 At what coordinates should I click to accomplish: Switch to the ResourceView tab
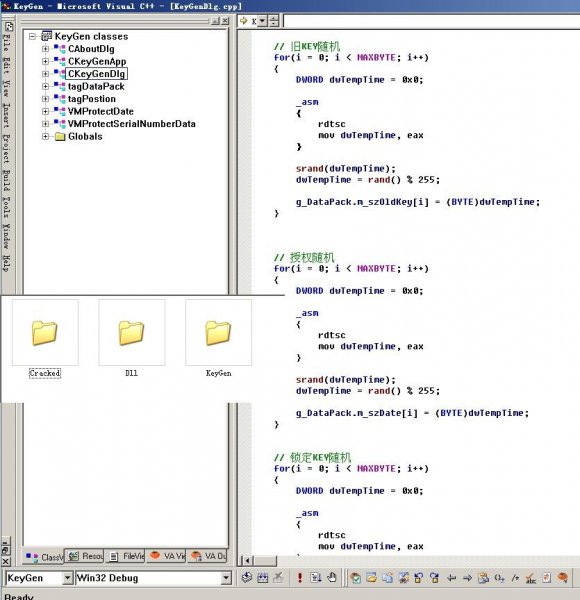(x=85, y=556)
